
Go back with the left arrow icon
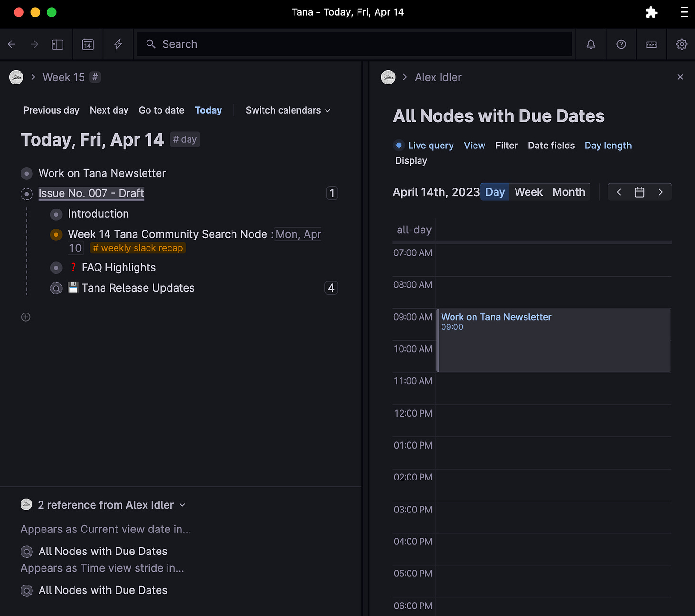[x=12, y=44]
